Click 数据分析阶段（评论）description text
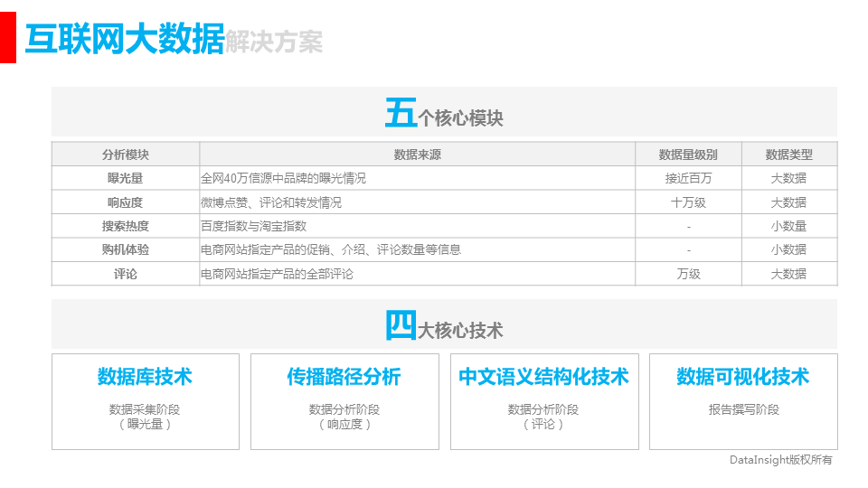The height and width of the screenshot is (488, 868). point(543,417)
